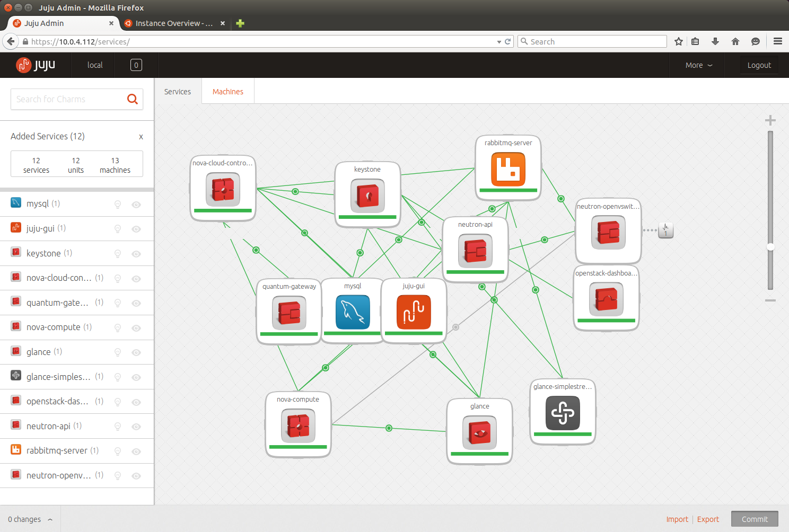The width and height of the screenshot is (789, 532).
Task: Click the relation endpoint between nova-compute and glance
Action: point(389,428)
